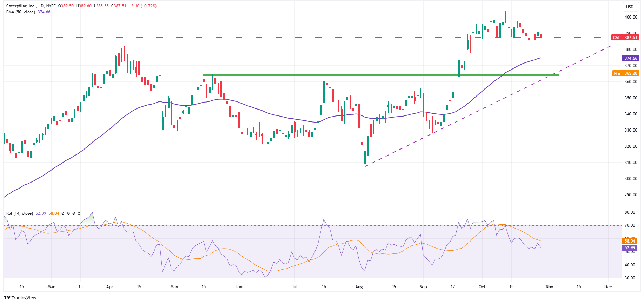644x304 pixels.
Task: Click the EMA (50, close) indicator legend
Action: point(21,12)
